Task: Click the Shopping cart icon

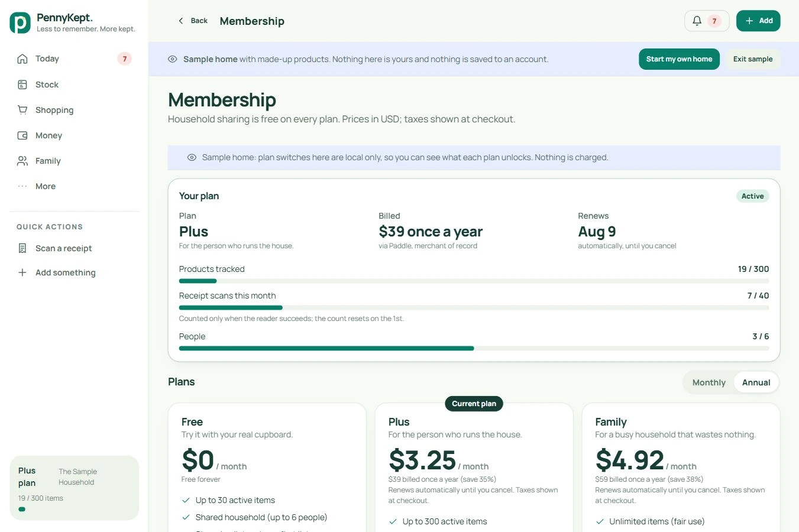Action: coord(22,110)
